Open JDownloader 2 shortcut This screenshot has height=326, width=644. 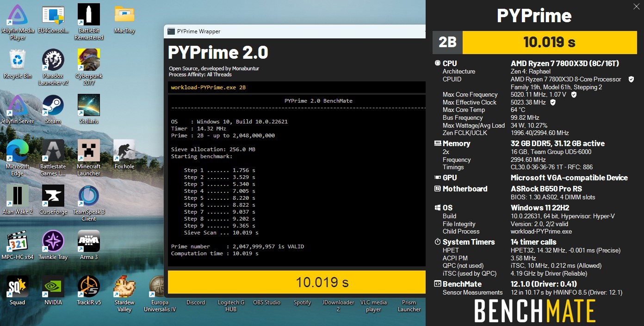click(x=338, y=305)
